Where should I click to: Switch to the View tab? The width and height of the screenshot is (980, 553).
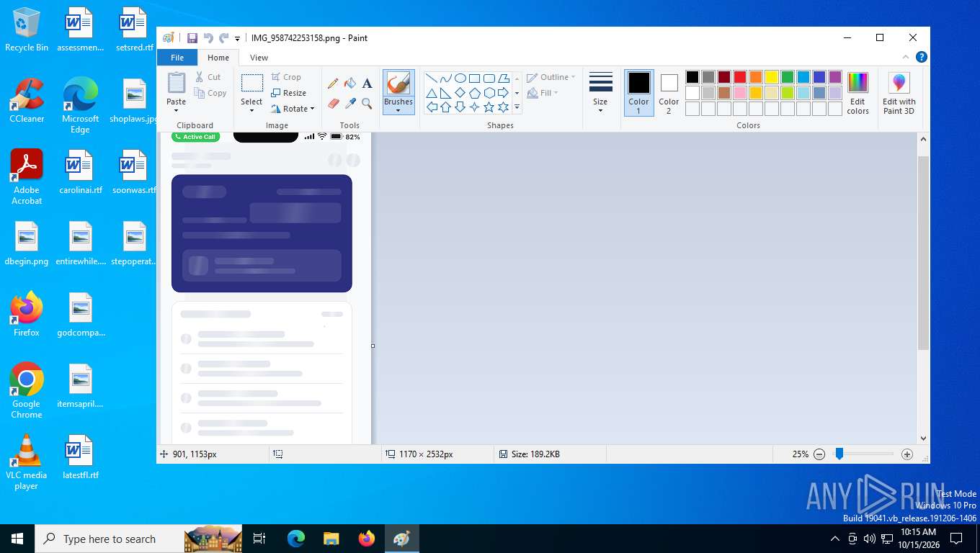click(259, 58)
